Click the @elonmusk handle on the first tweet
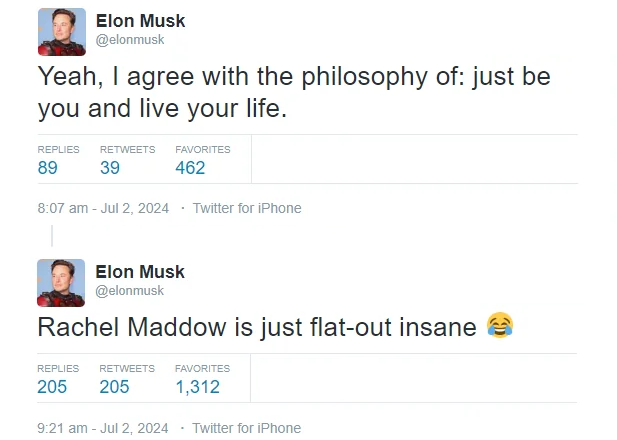617x440 pixels. pyautogui.click(x=130, y=40)
